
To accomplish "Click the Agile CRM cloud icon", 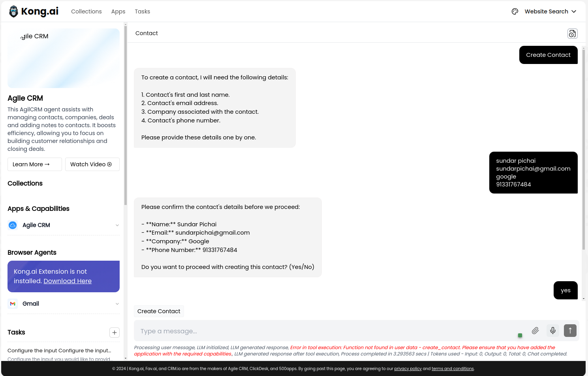I will coord(13,225).
